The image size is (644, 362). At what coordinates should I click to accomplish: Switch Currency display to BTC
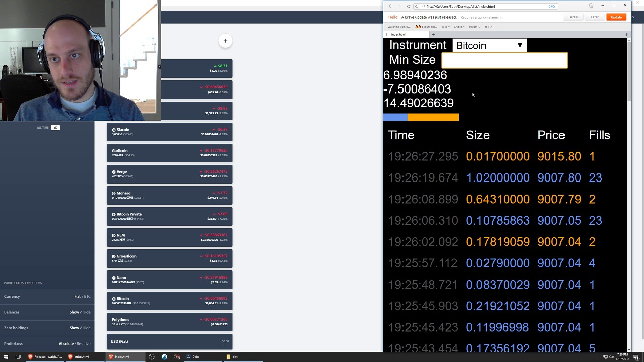pyautogui.click(x=87, y=296)
